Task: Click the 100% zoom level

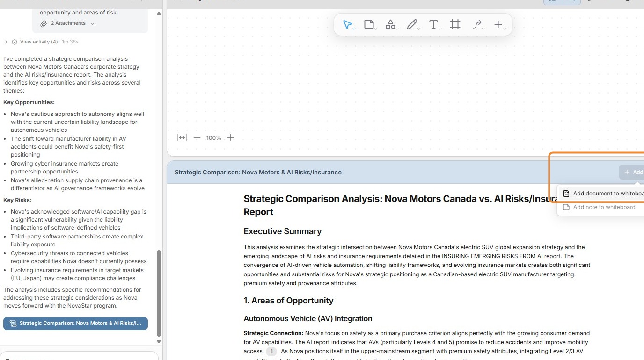Action: 213,138
